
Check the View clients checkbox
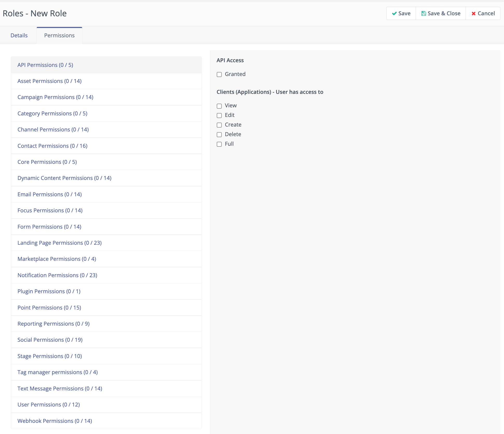coord(219,106)
